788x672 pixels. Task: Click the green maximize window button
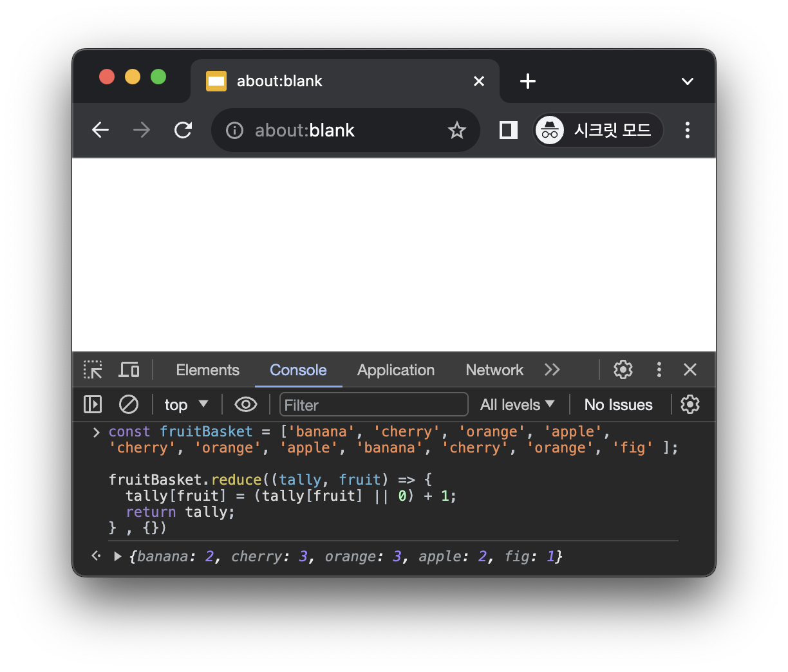[158, 77]
